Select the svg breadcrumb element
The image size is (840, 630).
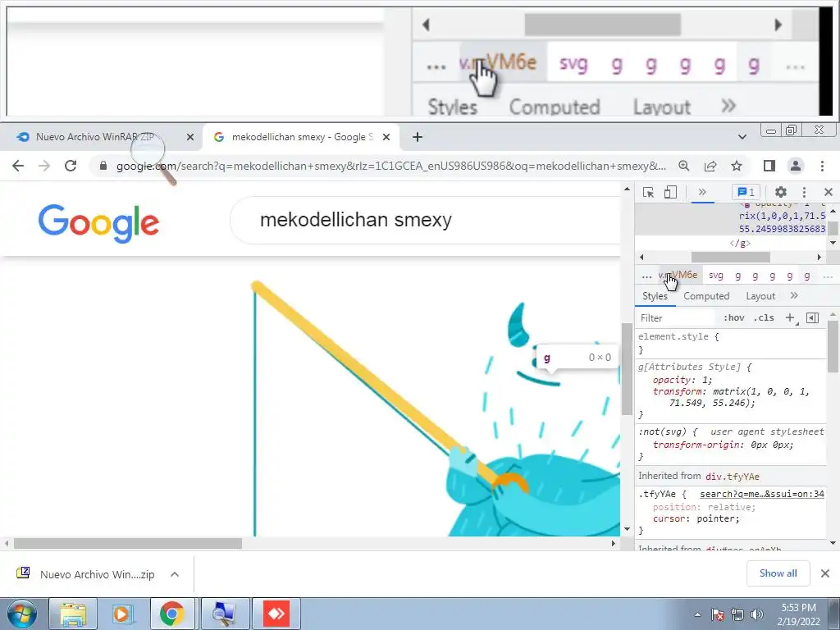point(715,276)
